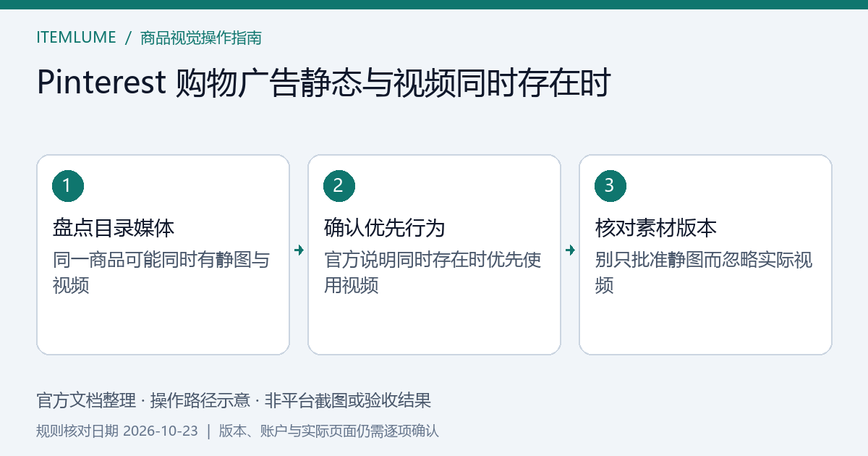Click the ITEMLUME breadcrumb text
The width and height of the screenshot is (868, 456).
click(x=76, y=38)
